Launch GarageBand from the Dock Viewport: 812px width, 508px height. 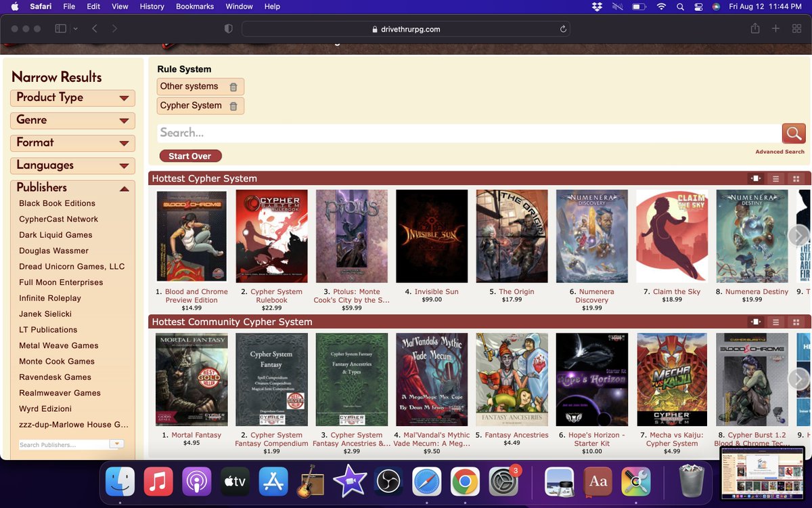pos(311,482)
